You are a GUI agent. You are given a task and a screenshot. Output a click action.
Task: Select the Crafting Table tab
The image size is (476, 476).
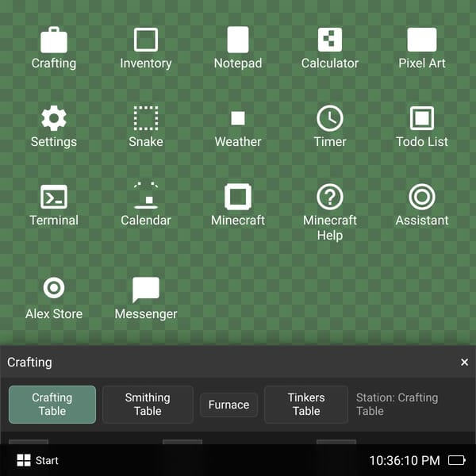(x=52, y=405)
